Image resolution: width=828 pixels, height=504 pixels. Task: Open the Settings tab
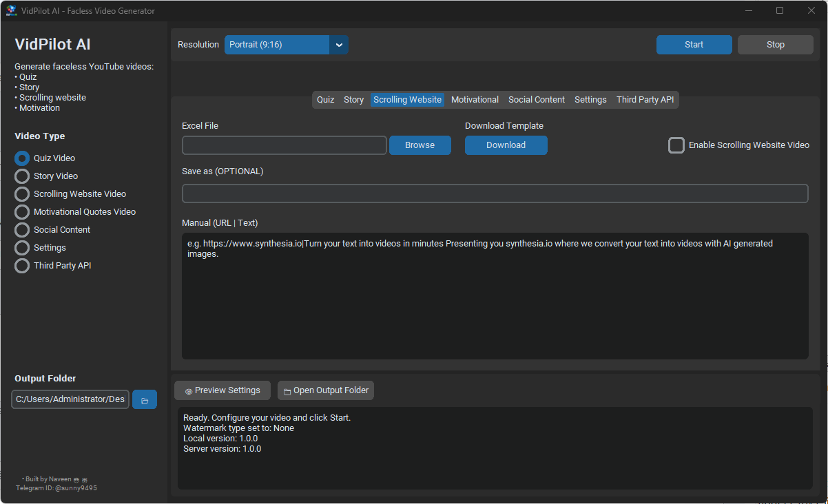pos(590,99)
